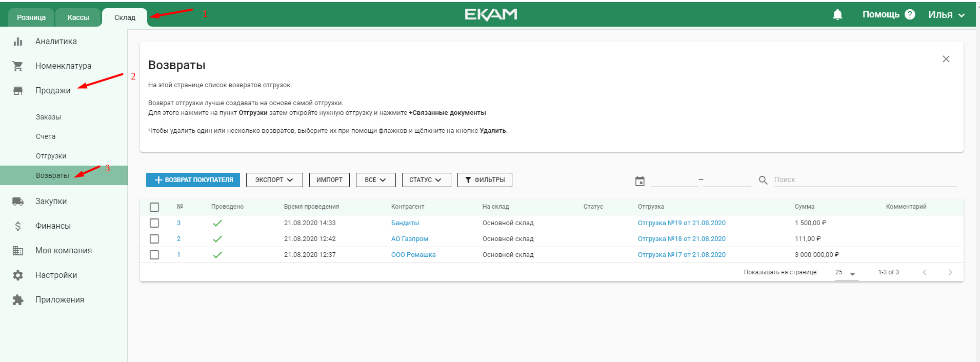This screenshot has width=980, height=362.
Task: Open the Статус dropdown
Action: click(426, 180)
